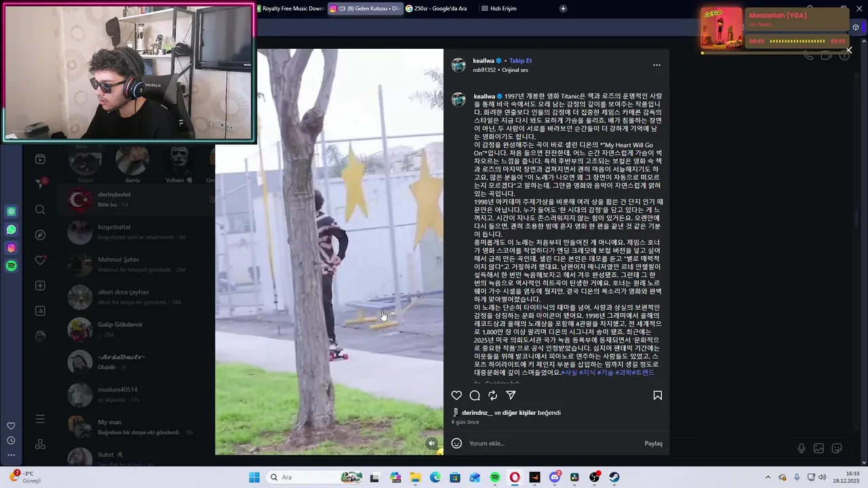Open the Maazallah album cover thumbnail

pyautogui.click(x=722, y=28)
